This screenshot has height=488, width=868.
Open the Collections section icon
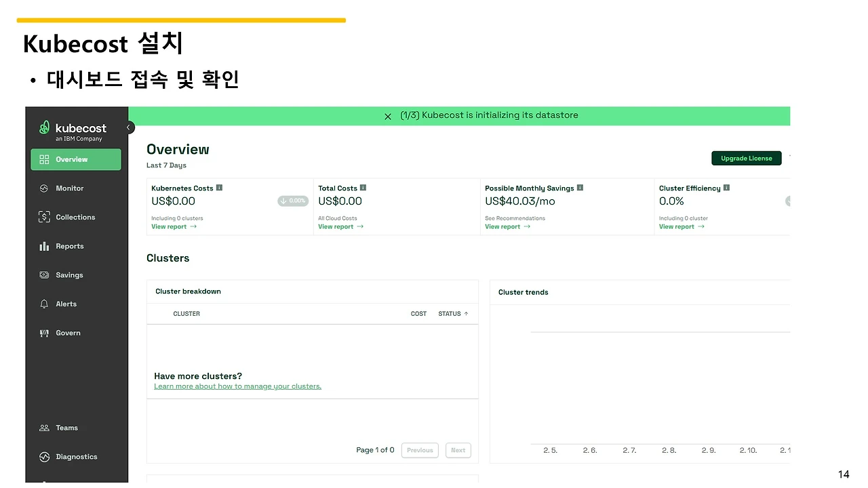(x=44, y=218)
